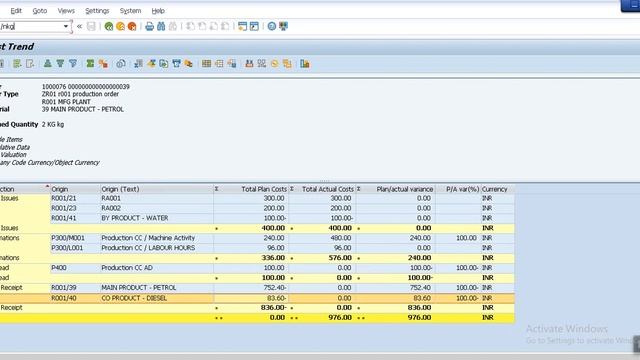
Task: Open the command field dropdown arrow
Action: 66,27
